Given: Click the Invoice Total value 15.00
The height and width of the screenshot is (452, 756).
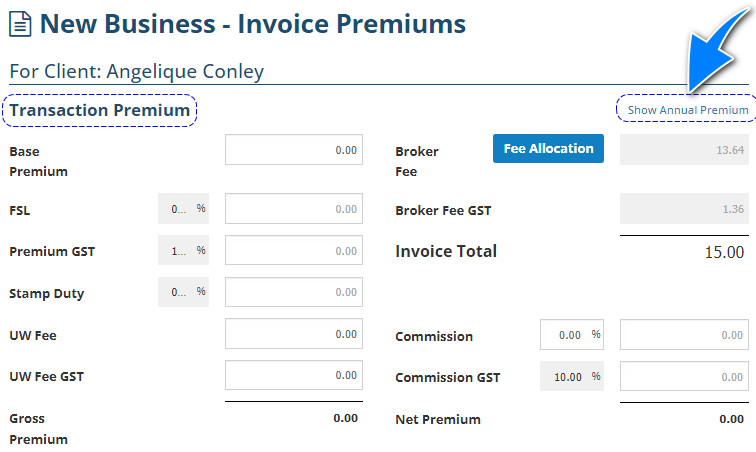Looking at the screenshot, I should (724, 252).
